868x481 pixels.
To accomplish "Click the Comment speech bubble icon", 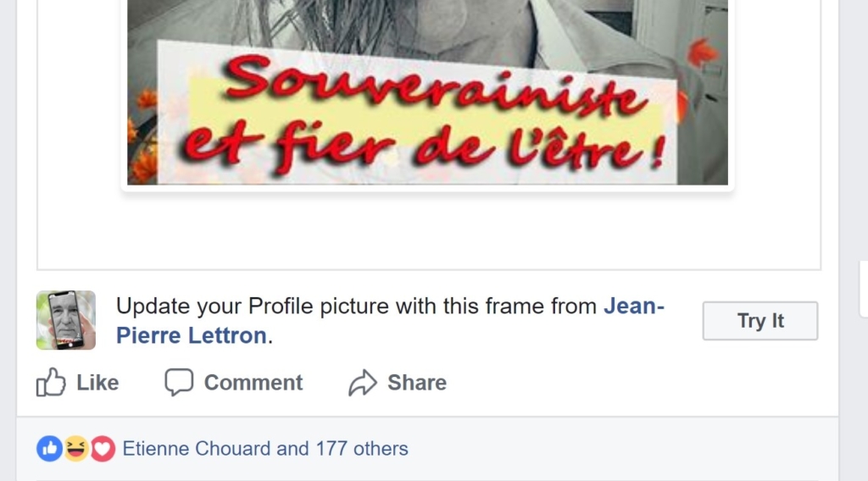I will [179, 383].
